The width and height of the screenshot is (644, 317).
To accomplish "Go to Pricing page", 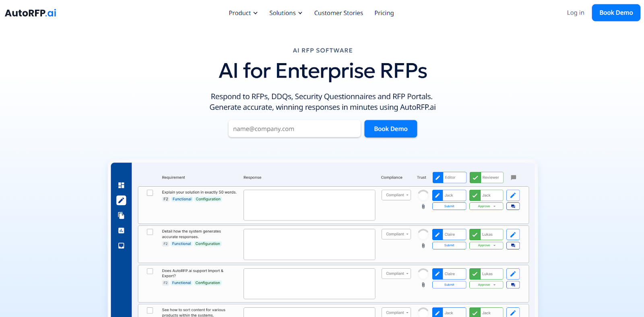I will pyautogui.click(x=384, y=13).
